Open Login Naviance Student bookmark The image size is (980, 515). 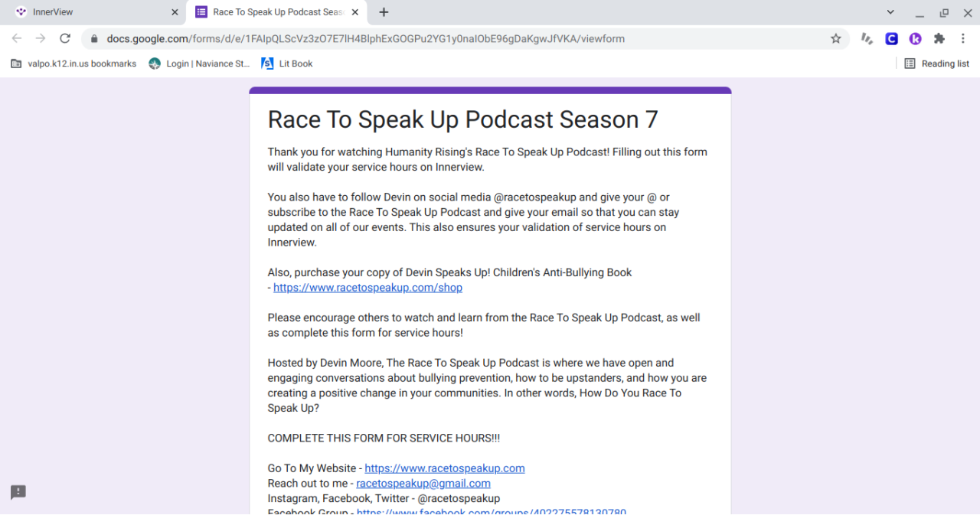pos(199,64)
